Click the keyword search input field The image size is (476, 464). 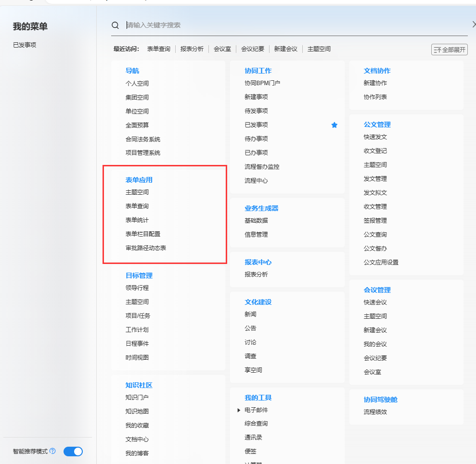click(x=289, y=25)
